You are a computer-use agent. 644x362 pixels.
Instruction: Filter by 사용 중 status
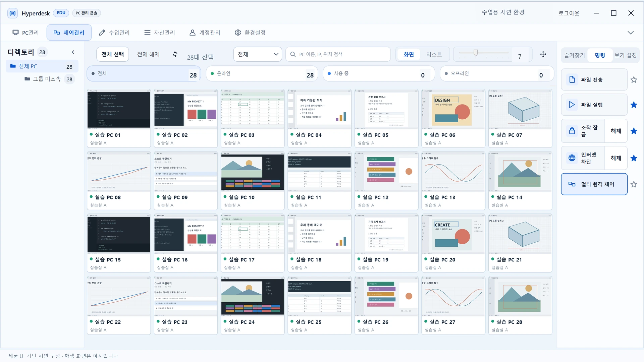click(x=379, y=74)
